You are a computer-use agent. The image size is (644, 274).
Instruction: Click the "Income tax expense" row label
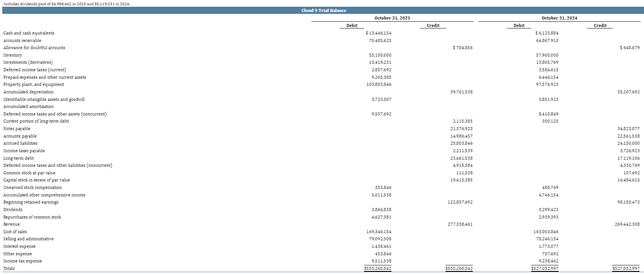click(22, 261)
